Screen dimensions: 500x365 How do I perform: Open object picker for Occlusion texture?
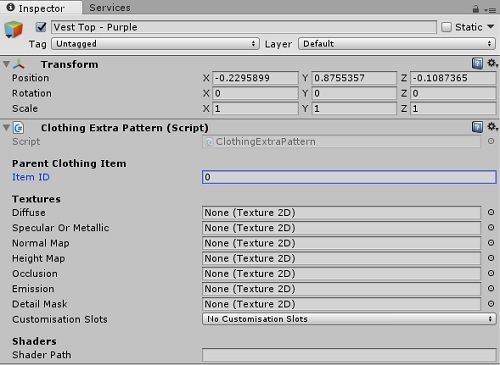491,273
